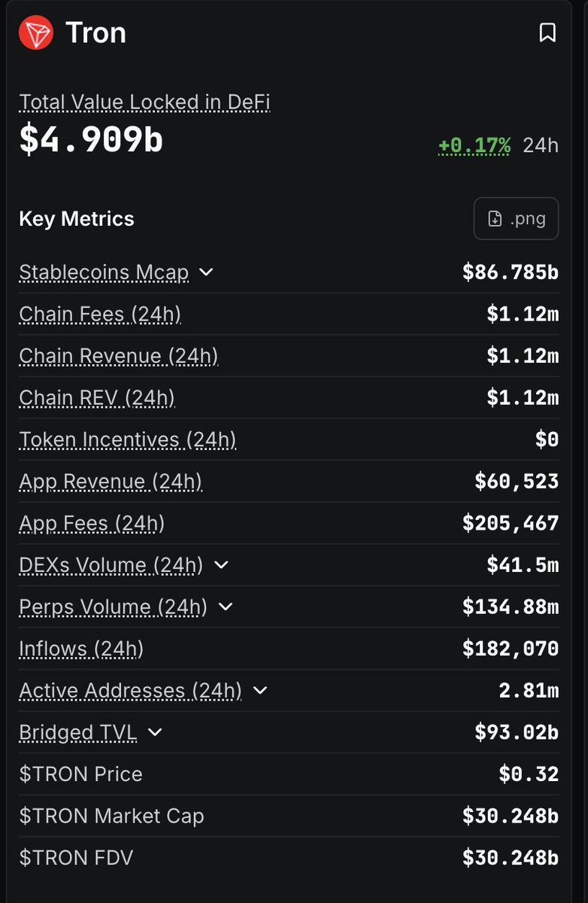Expand the Active Addresses details
This screenshot has width=588, height=903.
(x=260, y=690)
